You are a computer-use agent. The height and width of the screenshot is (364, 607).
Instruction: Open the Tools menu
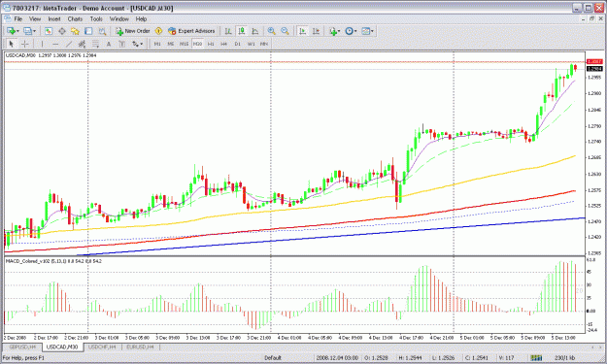pos(96,18)
